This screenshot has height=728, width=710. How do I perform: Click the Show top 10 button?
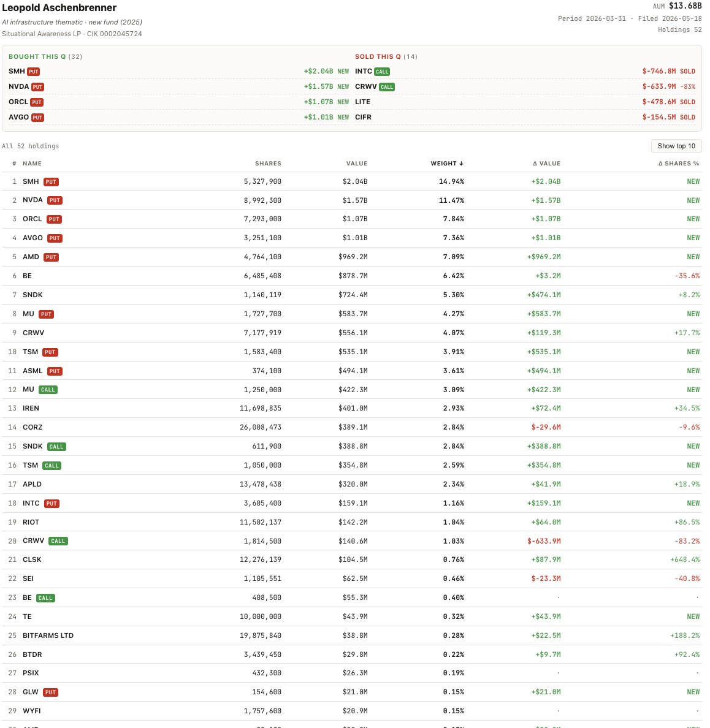click(676, 146)
